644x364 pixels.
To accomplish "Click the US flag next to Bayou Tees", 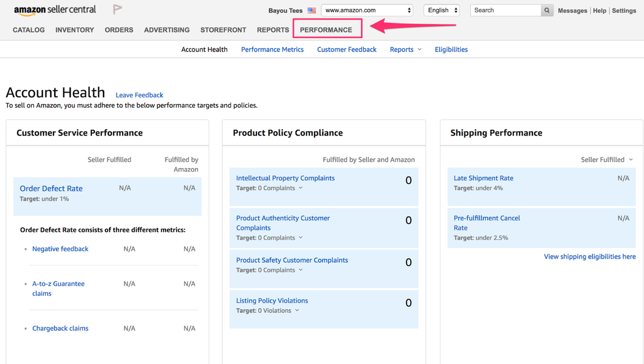I will point(312,10).
